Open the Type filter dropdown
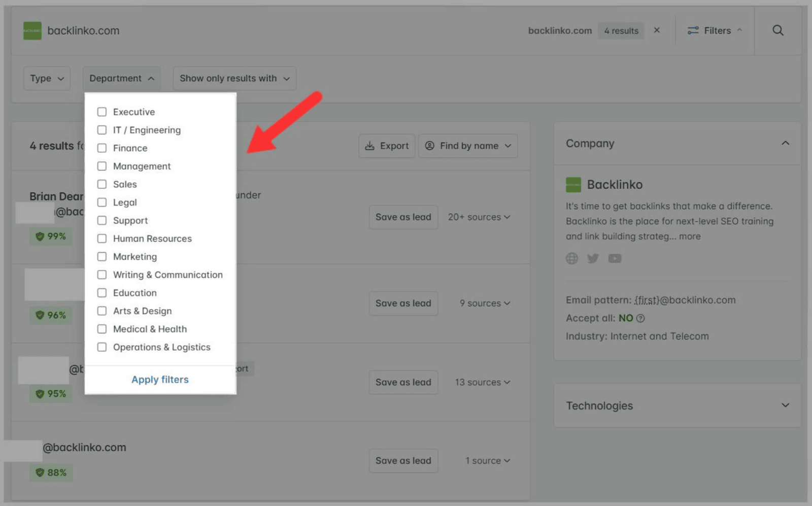This screenshot has width=812, height=506. pyautogui.click(x=47, y=79)
